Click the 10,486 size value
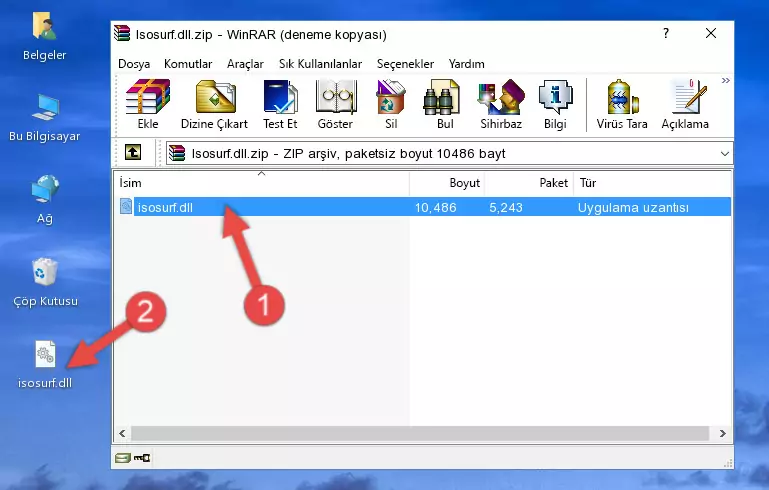The height and width of the screenshot is (490, 769). 436,207
